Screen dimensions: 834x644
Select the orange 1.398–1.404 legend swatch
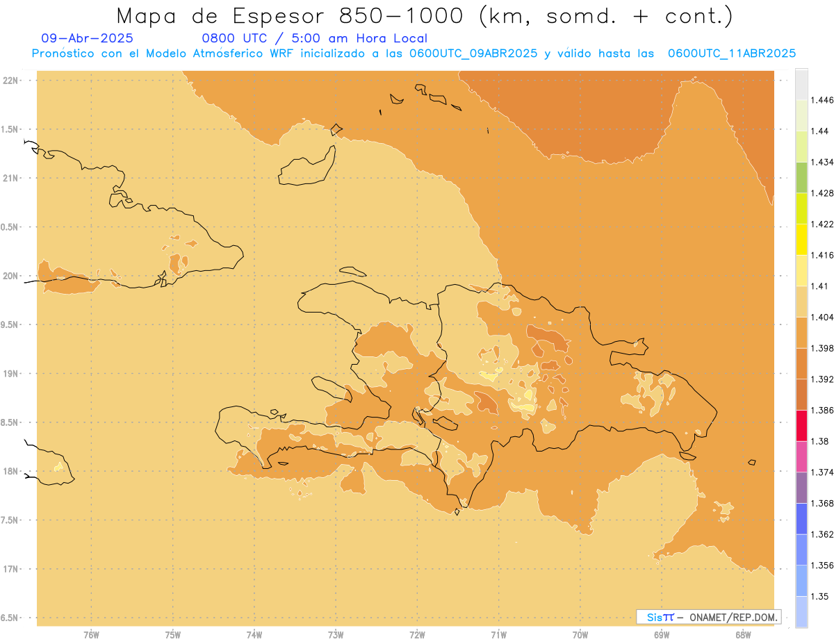coord(801,332)
